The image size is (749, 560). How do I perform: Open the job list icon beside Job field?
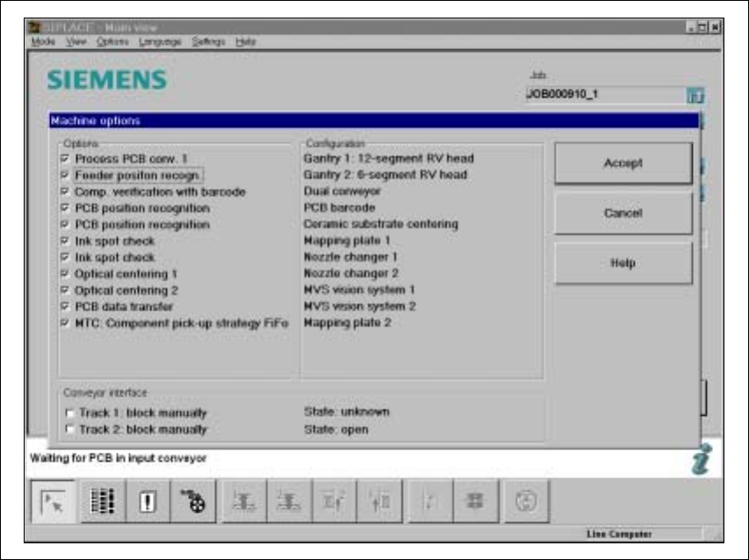pyautogui.click(x=695, y=96)
